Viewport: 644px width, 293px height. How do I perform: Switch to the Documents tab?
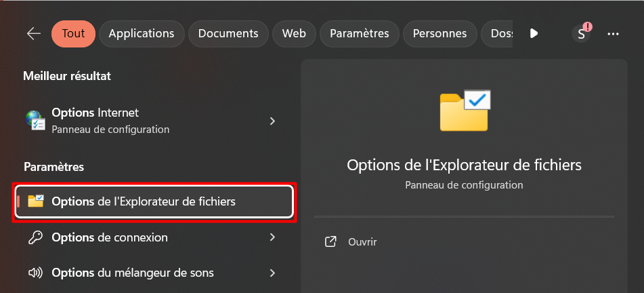(x=228, y=33)
